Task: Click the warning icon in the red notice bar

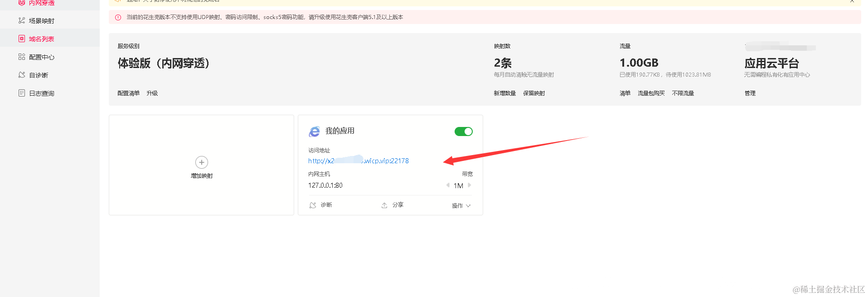Action: pos(118,17)
